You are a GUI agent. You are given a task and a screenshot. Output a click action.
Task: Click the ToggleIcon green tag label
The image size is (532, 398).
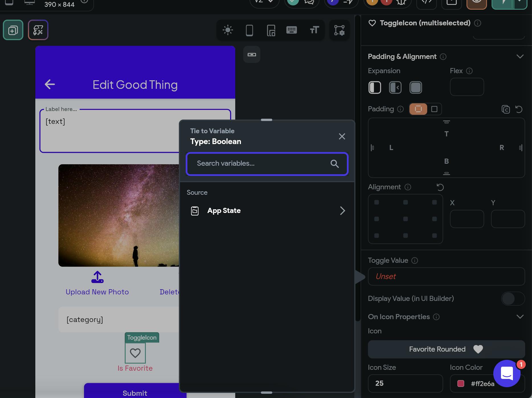coord(142,338)
